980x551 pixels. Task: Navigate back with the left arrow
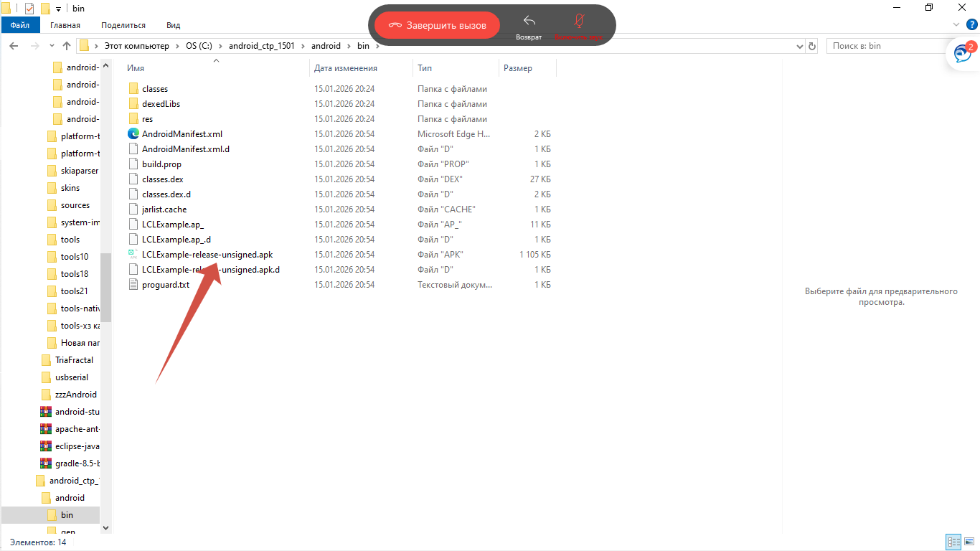pyautogui.click(x=14, y=46)
